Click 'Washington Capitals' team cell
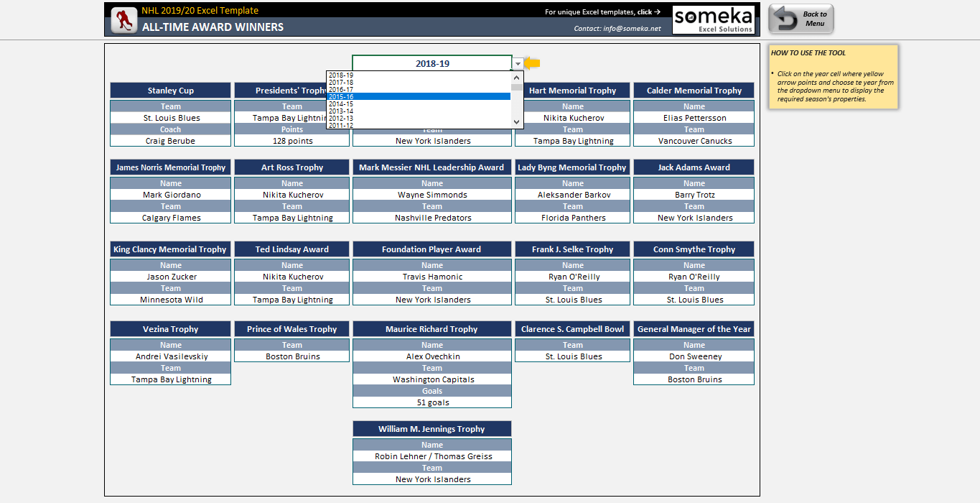This screenshot has width=980, height=503. [x=432, y=379]
